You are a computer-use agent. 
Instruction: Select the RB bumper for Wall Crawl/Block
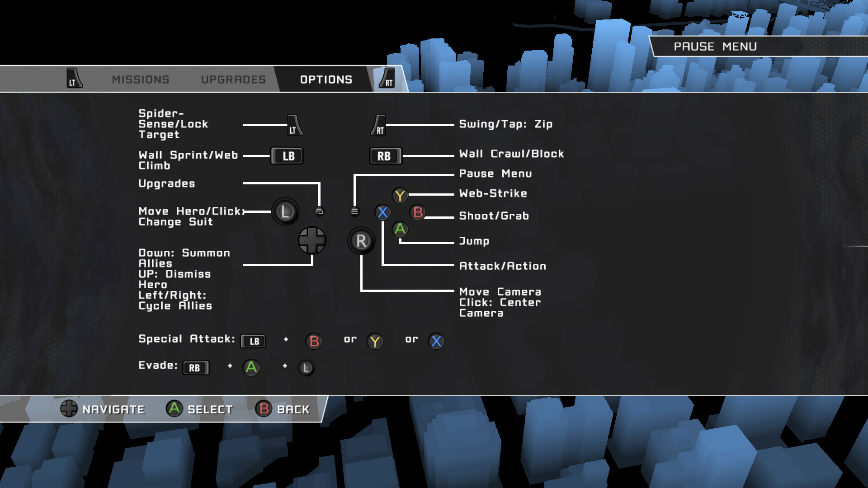385,155
